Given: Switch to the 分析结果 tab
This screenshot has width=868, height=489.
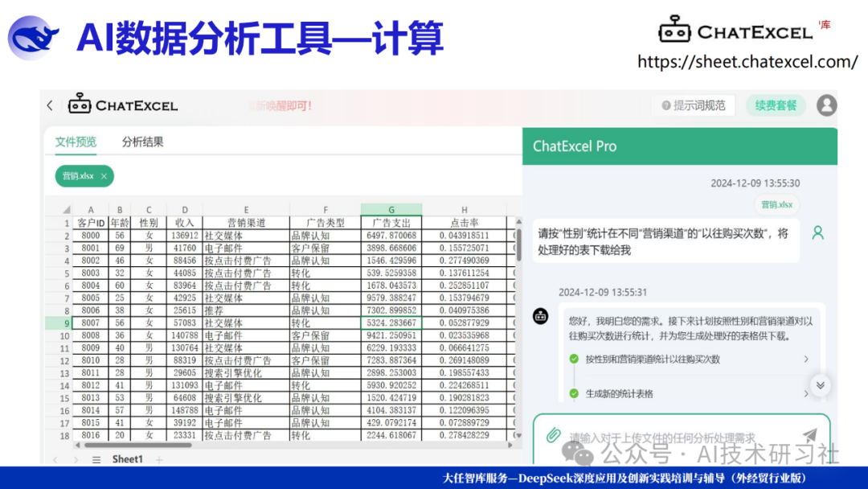Looking at the screenshot, I should [142, 142].
